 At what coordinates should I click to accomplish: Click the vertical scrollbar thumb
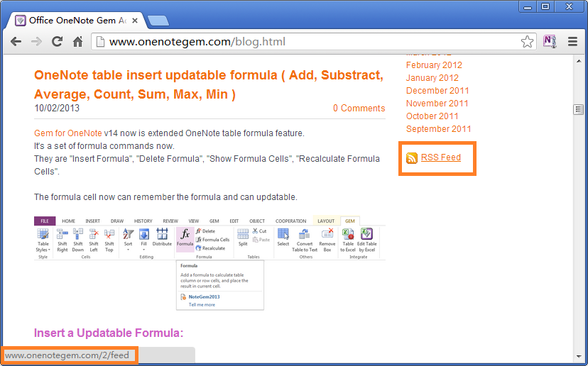click(578, 109)
